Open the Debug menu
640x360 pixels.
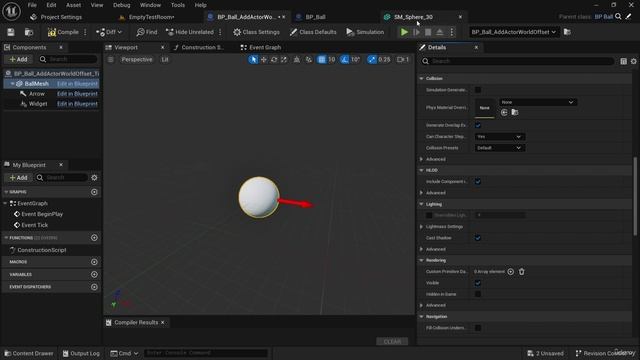coord(121,5)
